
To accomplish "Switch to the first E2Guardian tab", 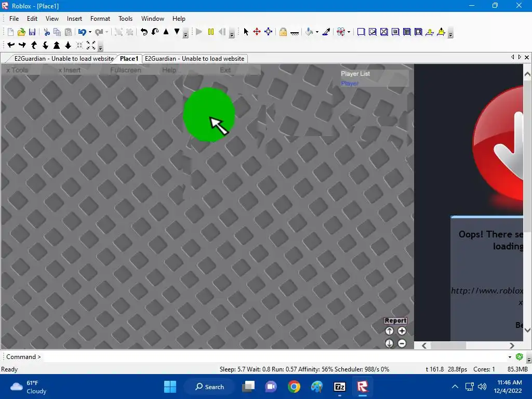I will click(64, 59).
